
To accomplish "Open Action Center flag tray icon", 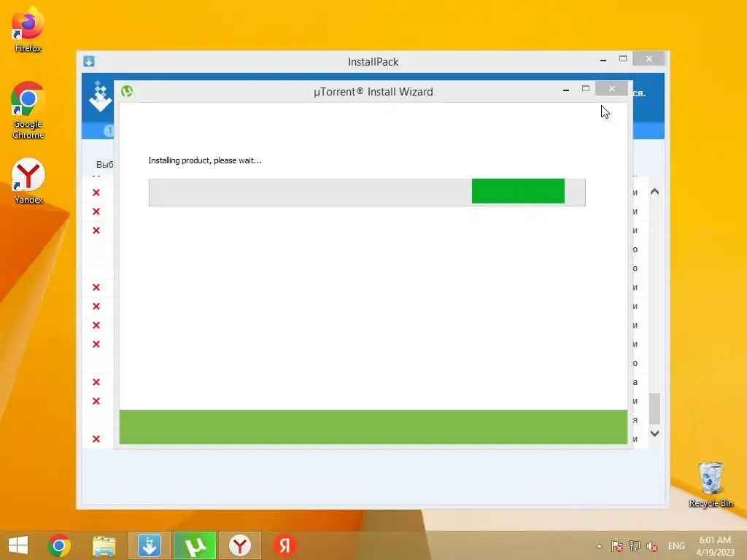I will pyautogui.click(x=617, y=546).
